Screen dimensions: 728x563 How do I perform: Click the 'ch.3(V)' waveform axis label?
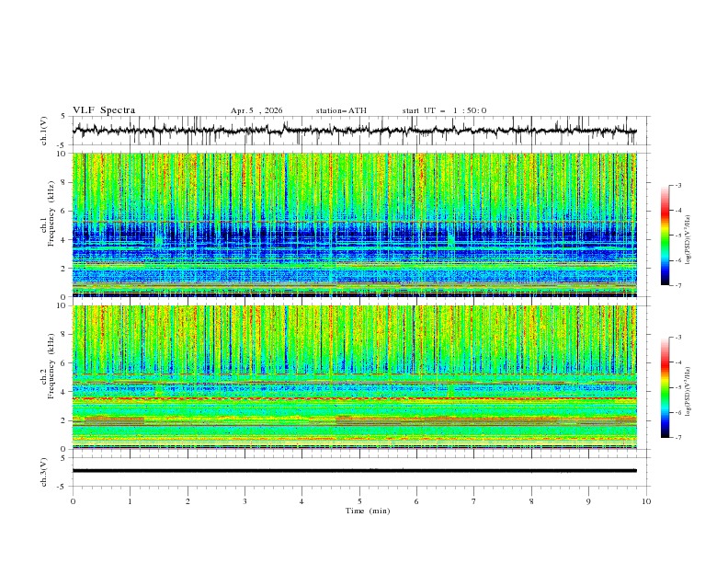click(x=44, y=472)
